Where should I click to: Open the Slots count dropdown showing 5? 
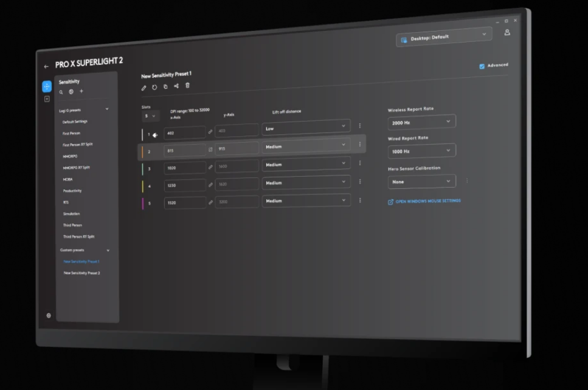click(150, 116)
